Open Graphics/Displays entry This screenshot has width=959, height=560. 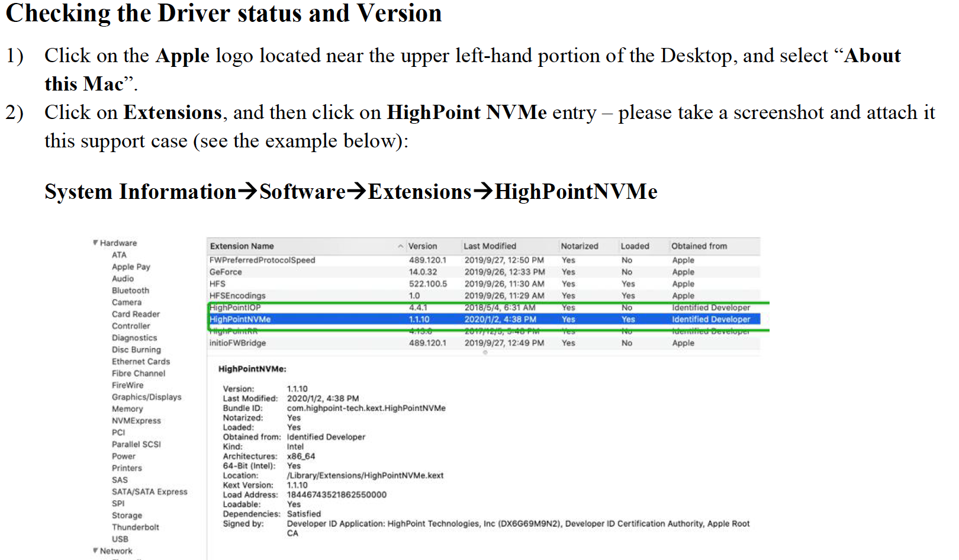147,397
